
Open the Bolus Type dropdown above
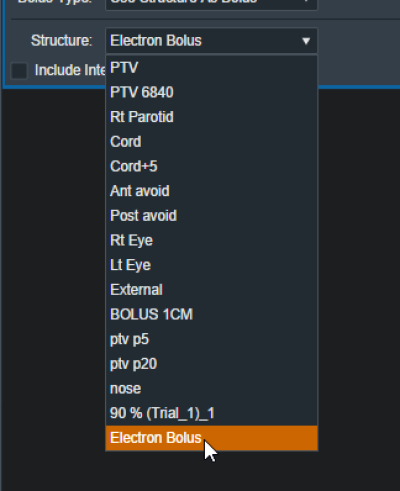coord(212,3)
